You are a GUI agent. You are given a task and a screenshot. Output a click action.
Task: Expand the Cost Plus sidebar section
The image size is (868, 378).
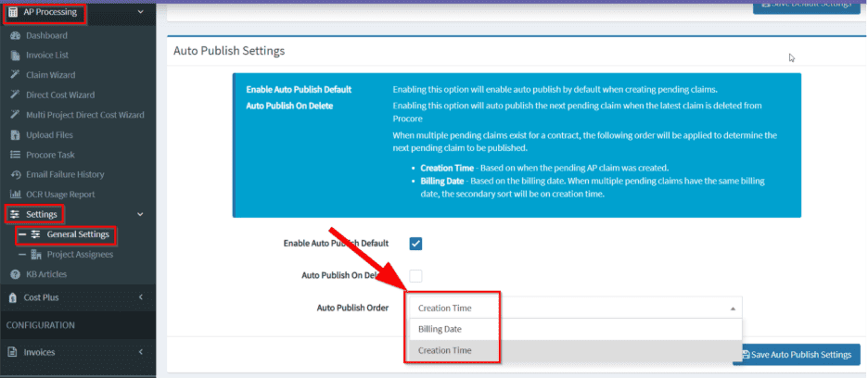tap(140, 297)
